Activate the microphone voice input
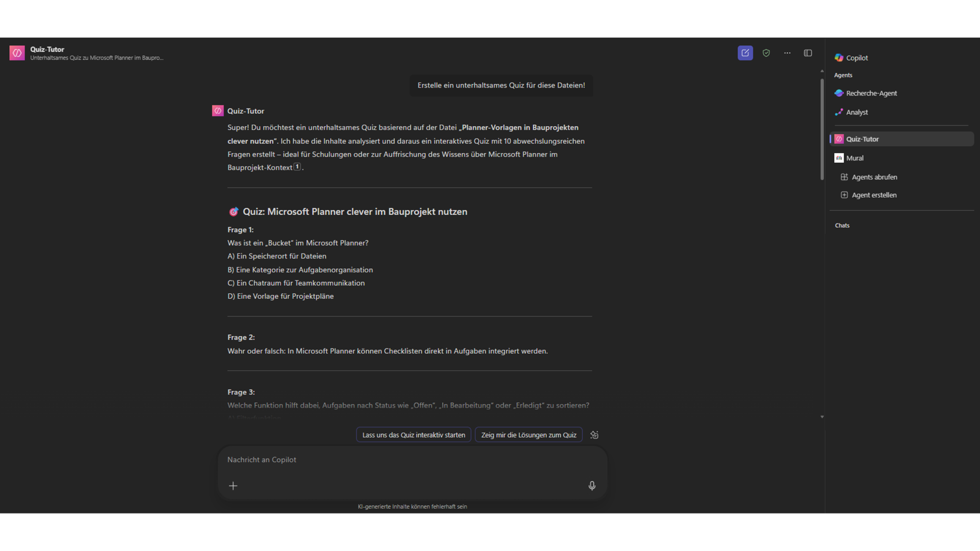Image resolution: width=980 pixels, height=551 pixels. click(592, 485)
